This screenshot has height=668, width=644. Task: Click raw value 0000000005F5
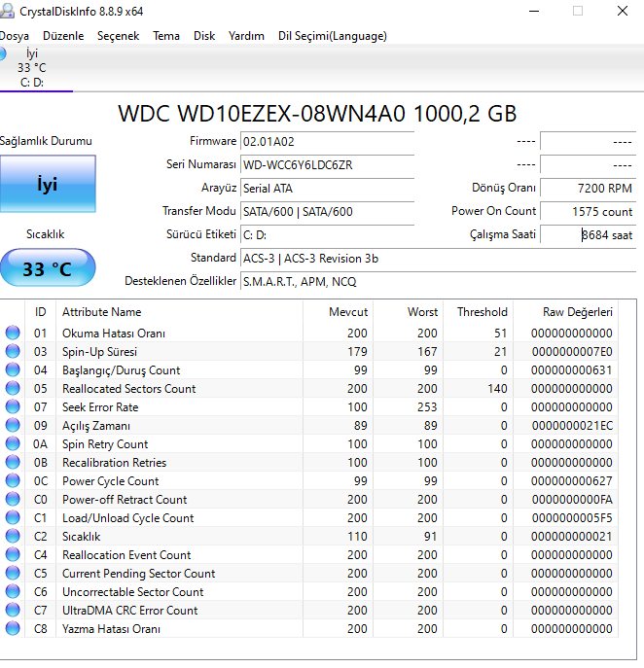coord(572,518)
